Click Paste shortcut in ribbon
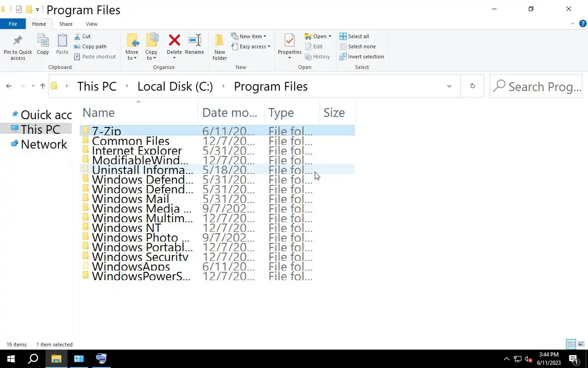The height and width of the screenshot is (368, 588). click(x=95, y=57)
